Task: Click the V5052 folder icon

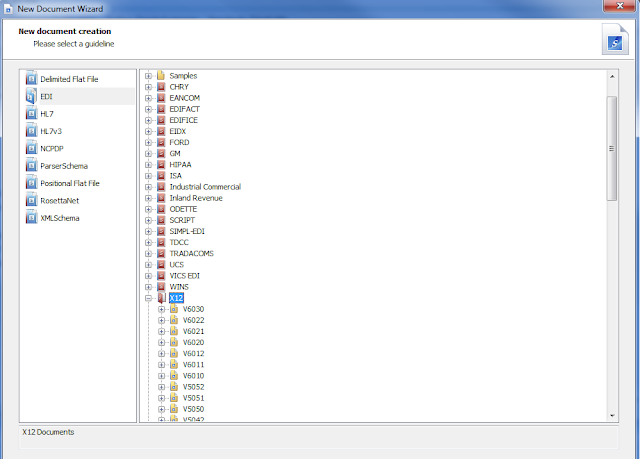Action: tap(174, 387)
